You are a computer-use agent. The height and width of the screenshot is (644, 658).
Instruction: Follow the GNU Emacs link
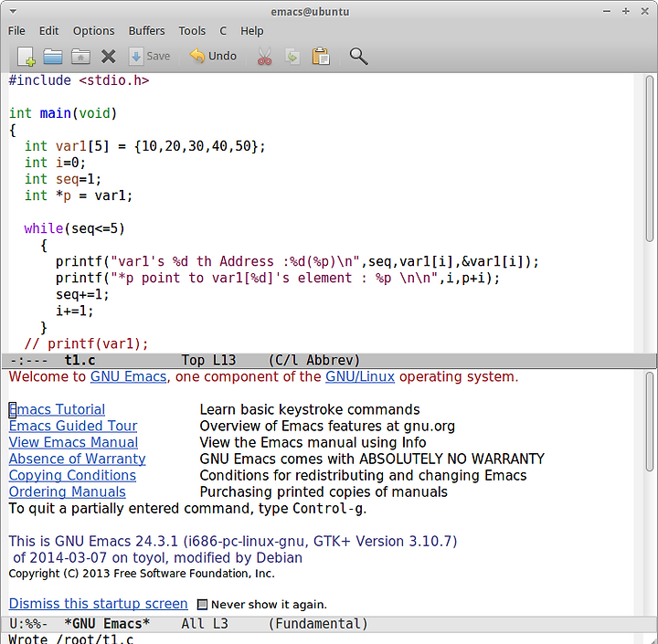[x=129, y=376]
